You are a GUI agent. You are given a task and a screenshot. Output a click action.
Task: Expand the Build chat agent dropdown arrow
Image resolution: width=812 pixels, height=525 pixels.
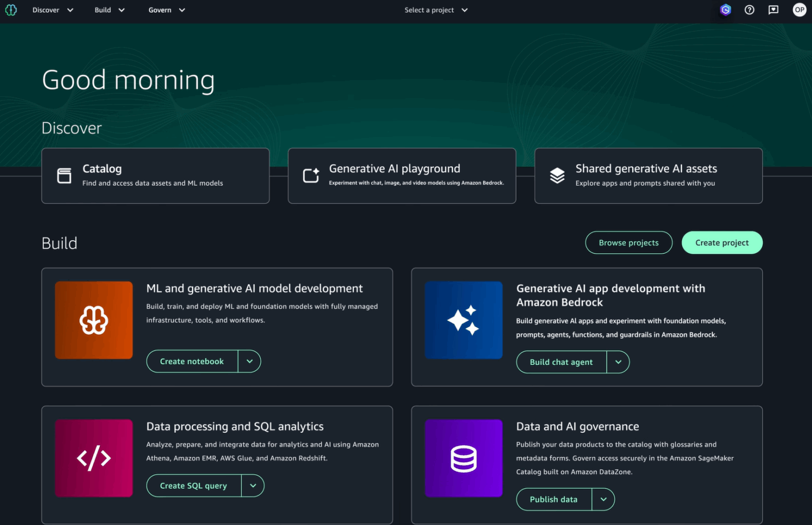618,362
